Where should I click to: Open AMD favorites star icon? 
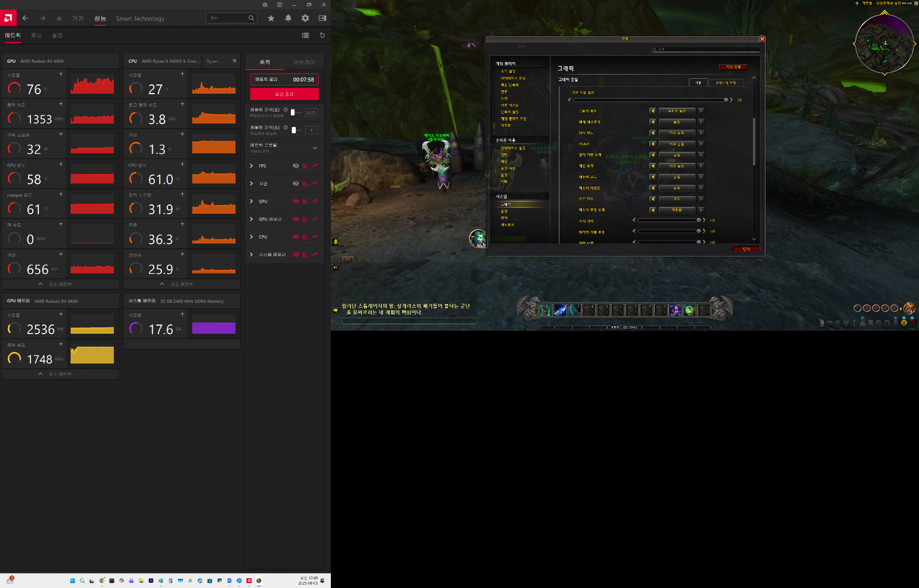tap(271, 18)
